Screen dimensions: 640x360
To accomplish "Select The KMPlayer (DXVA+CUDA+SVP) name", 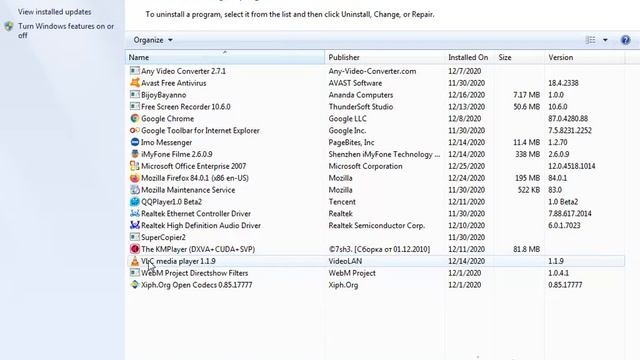I will (198, 249).
